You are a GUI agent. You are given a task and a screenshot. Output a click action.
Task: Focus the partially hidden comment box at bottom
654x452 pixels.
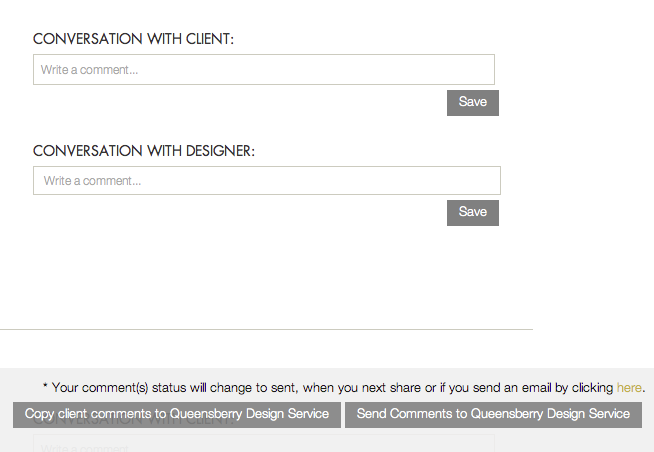pyautogui.click(x=264, y=443)
